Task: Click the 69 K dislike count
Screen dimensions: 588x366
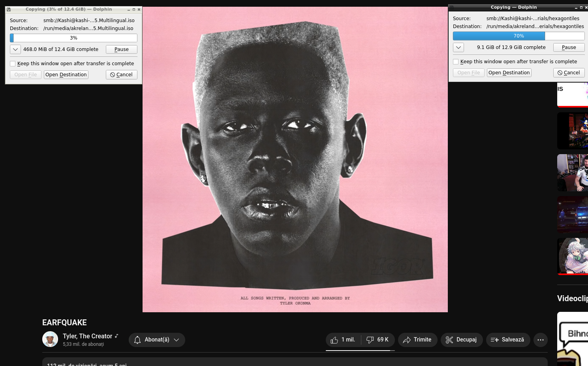Action: coord(383,340)
